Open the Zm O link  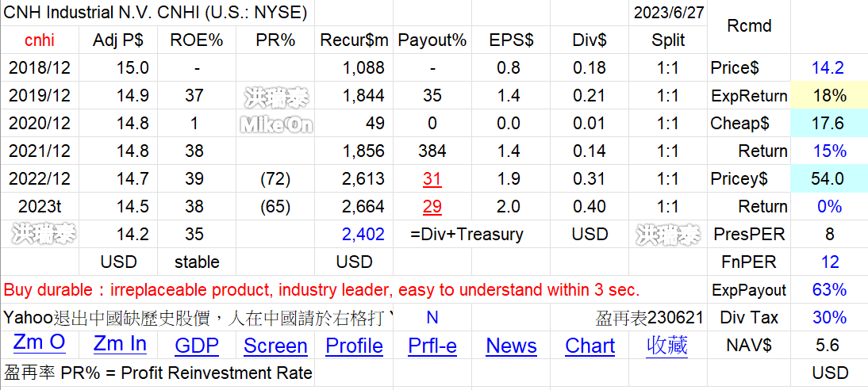39,343
